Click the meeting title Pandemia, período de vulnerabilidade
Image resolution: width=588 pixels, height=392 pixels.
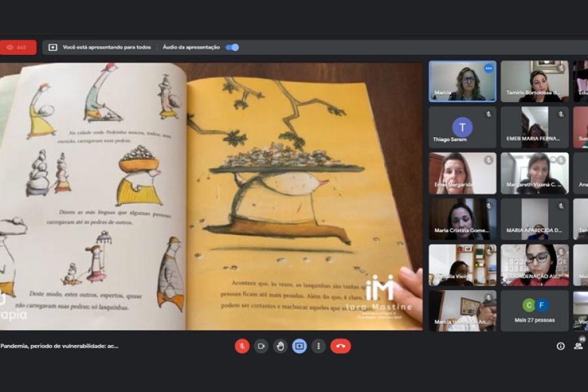tap(60, 346)
